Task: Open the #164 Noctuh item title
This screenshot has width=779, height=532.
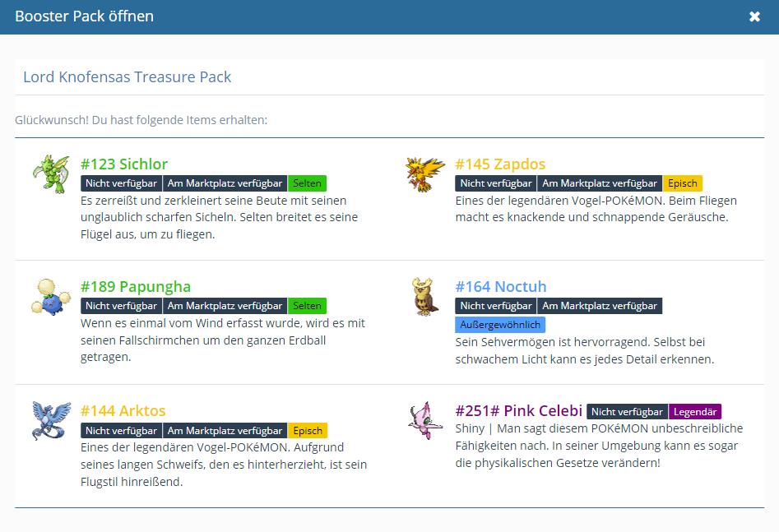Action: 501,287
